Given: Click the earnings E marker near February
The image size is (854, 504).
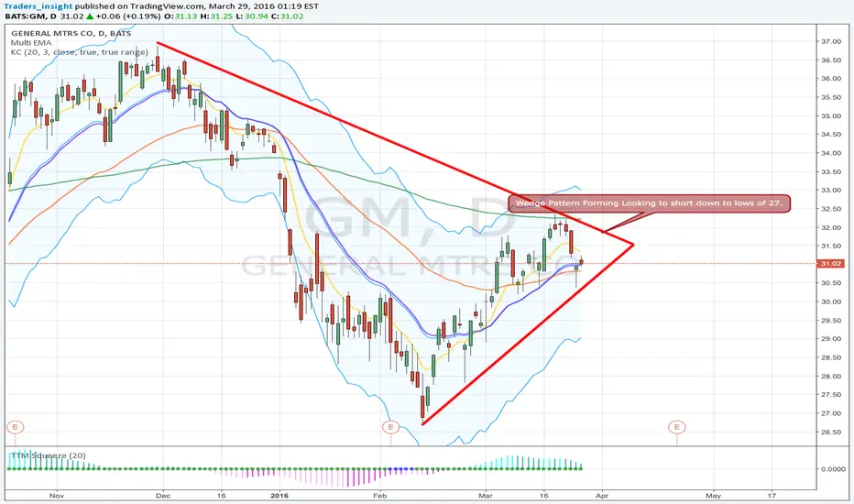Looking at the screenshot, I should (390, 427).
